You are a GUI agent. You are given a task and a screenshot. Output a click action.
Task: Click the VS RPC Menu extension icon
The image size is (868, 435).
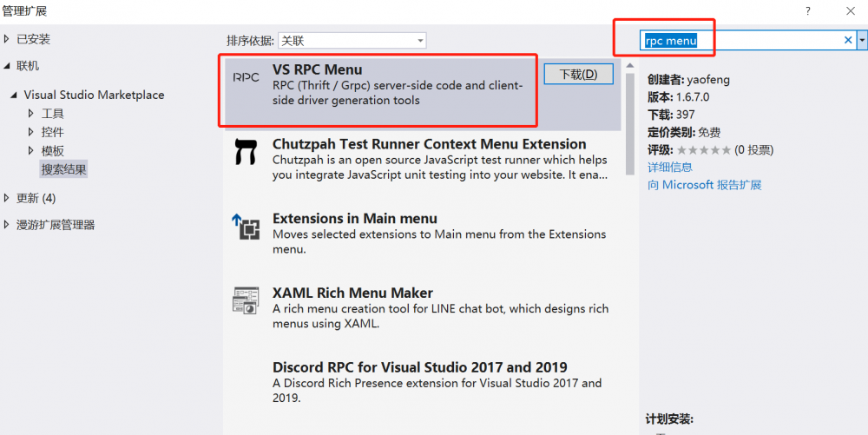[246, 77]
